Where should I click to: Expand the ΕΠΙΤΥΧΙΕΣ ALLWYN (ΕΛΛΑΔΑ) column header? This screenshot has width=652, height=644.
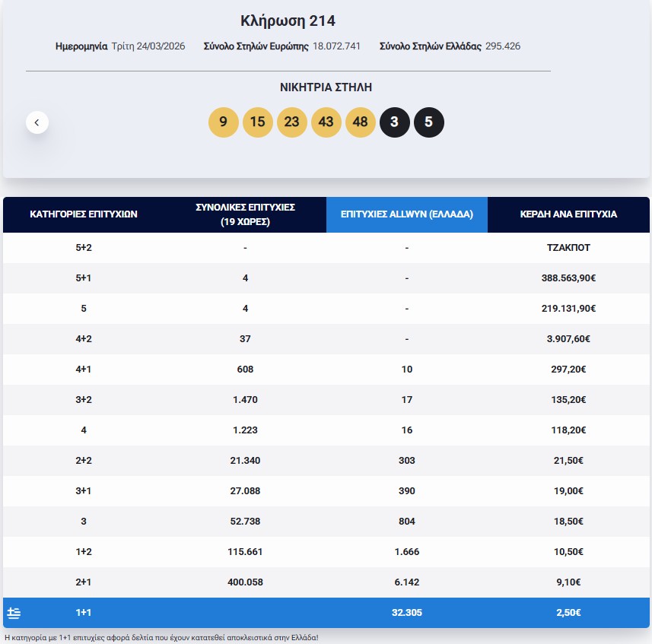point(407,214)
